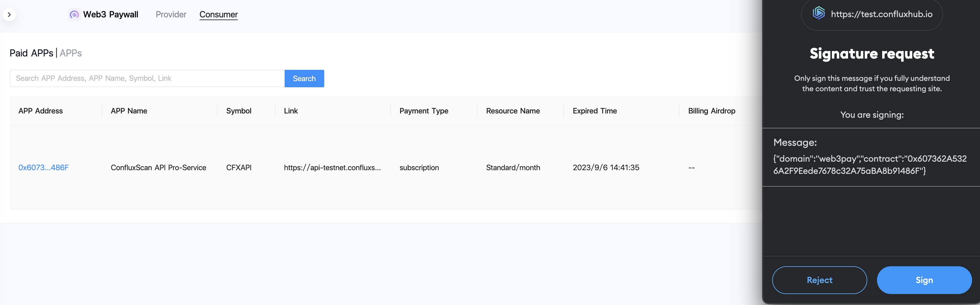Screen dimensions: 980x305
Task: Click the Billing Airdrop column header
Action: [x=711, y=111]
